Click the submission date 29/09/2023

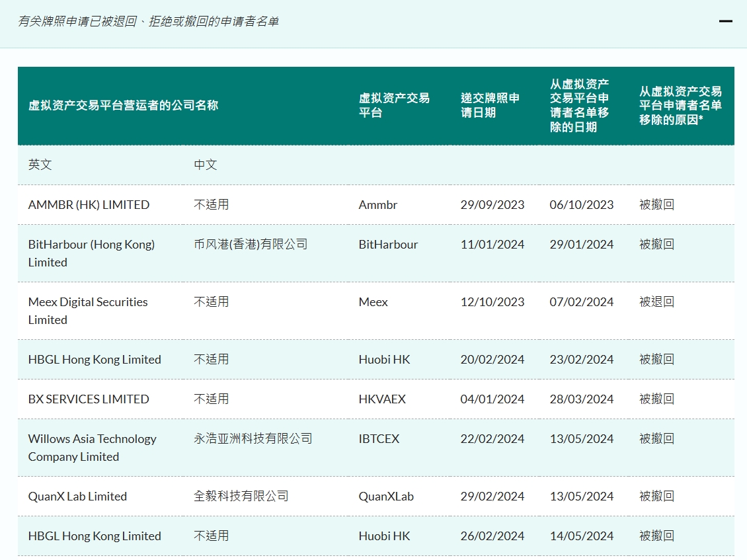click(x=492, y=204)
